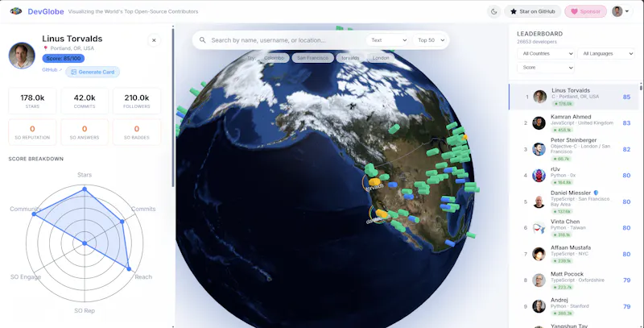This screenshot has height=328, width=644.
Task: Click the 178.0k Stars stat card
Action: (32, 101)
